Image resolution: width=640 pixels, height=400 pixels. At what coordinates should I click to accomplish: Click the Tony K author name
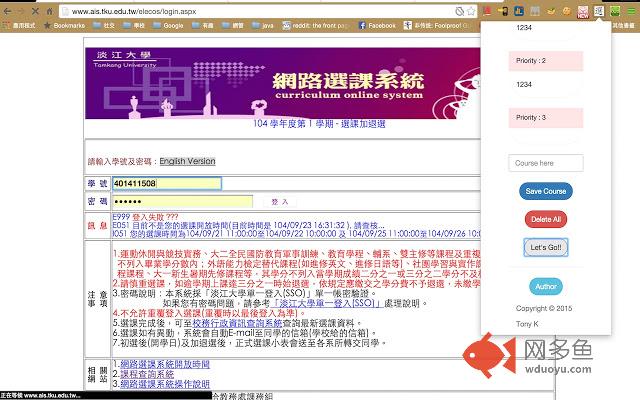click(x=527, y=324)
